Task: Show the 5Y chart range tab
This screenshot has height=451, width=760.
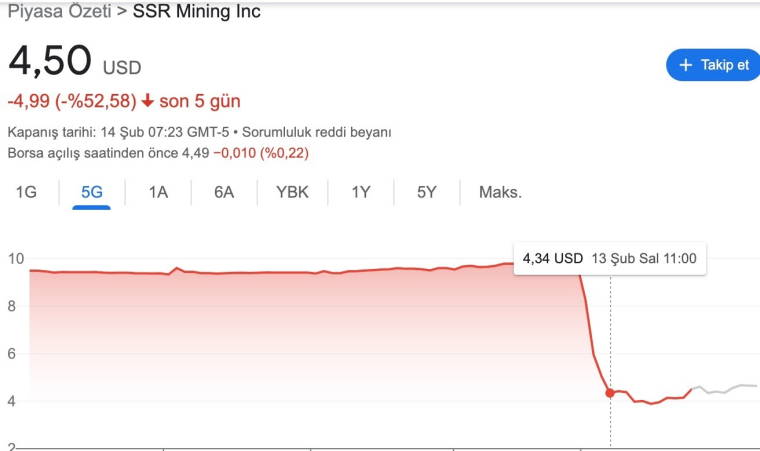Action: point(427,192)
